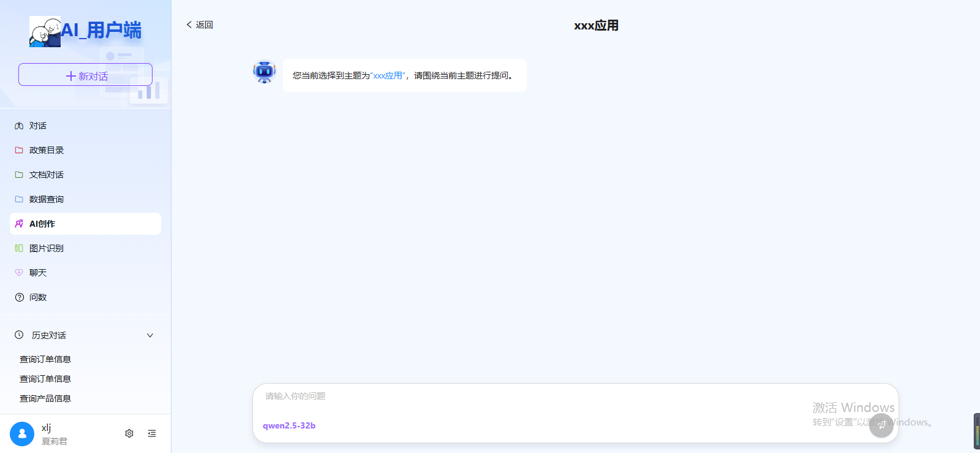Open the qwen2.5-32b model selector
The width and height of the screenshot is (980, 453).
coord(289,425)
